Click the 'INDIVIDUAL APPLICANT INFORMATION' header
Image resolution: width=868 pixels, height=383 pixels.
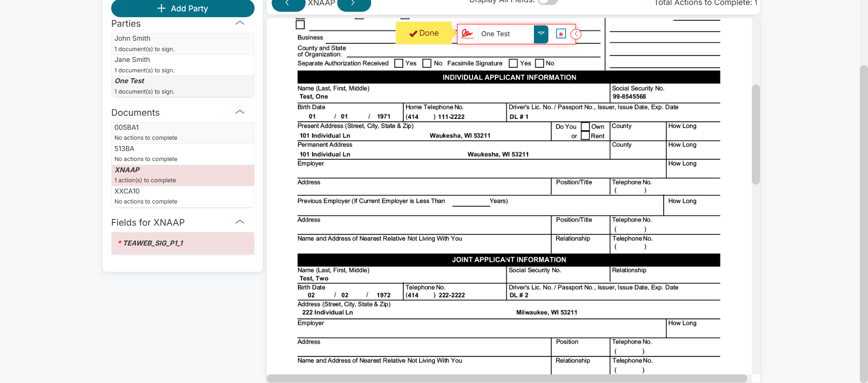coord(509,77)
